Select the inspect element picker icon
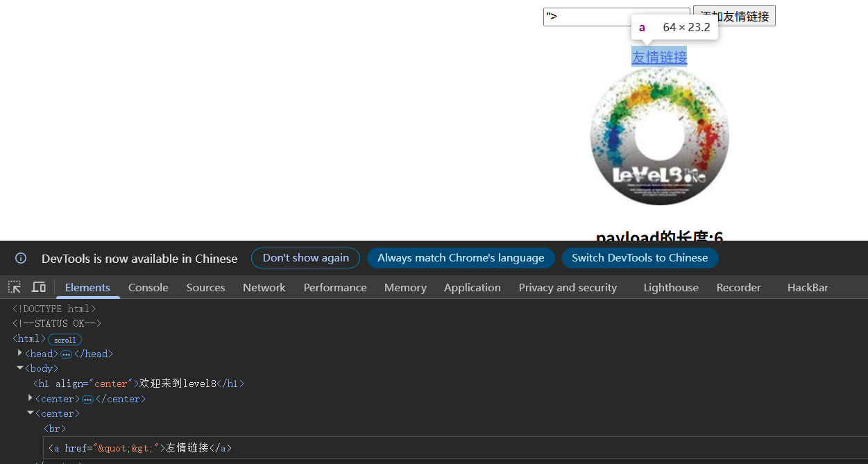 14,287
